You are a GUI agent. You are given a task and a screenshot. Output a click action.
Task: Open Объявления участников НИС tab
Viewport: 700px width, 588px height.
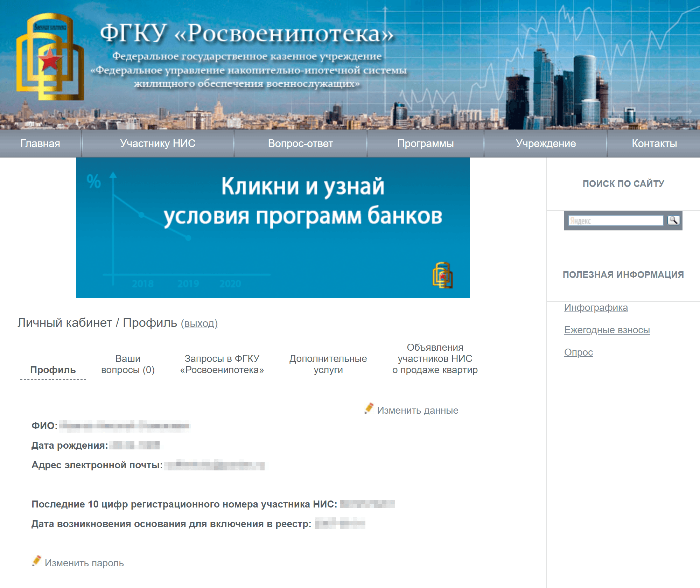coord(435,359)
